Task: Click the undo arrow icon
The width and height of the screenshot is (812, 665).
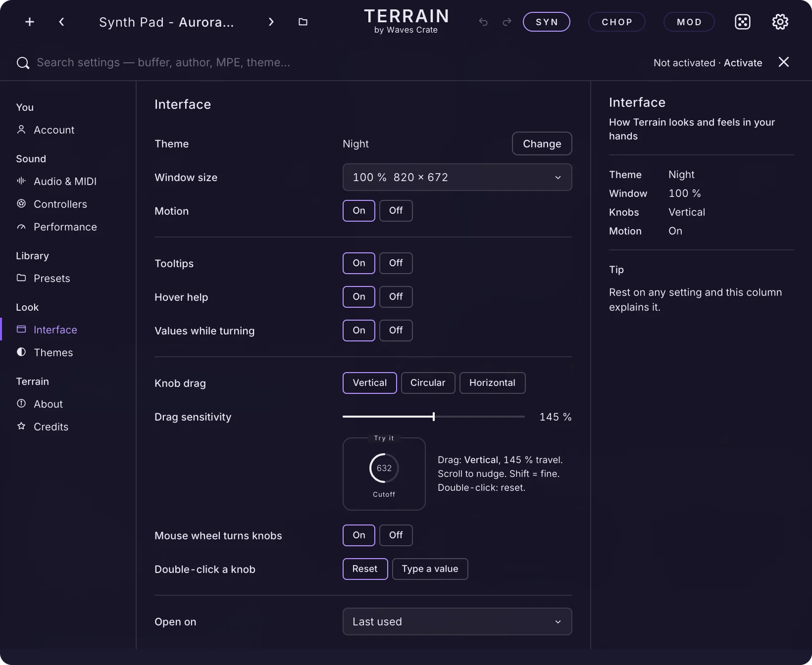Action: pos(483,22)
